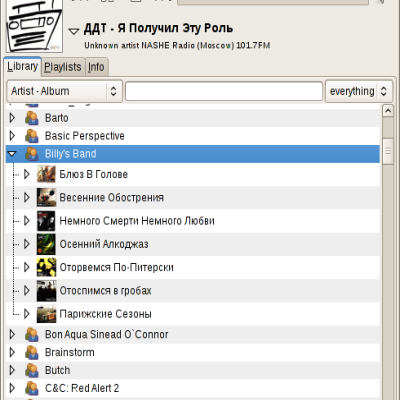
Task: Click the Barto artist icon
Action: tap(32, 118)
